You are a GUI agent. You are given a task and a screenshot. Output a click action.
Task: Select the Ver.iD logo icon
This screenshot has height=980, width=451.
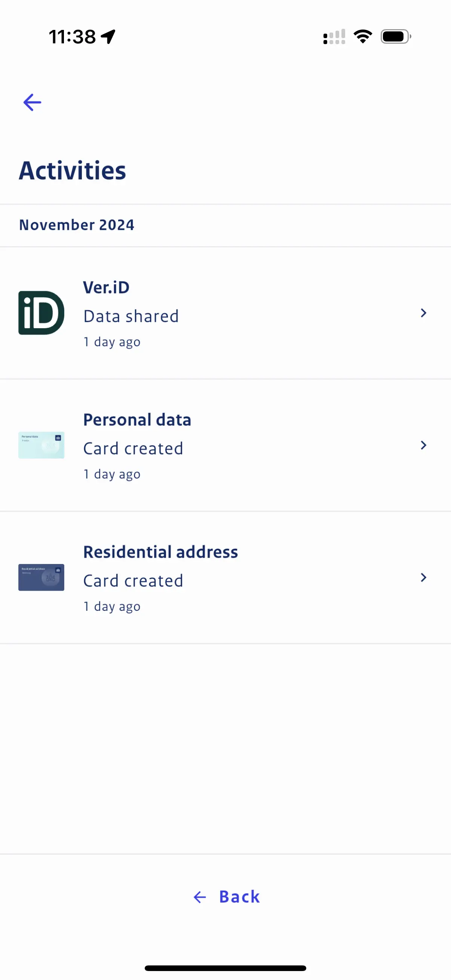pyautogui.click(x=41, y=312)
